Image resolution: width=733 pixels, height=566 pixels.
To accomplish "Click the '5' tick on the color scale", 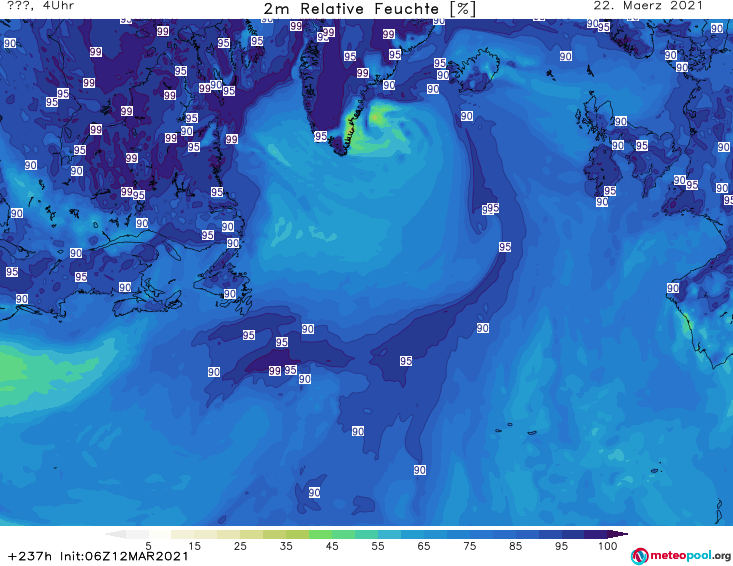I will tap(148, 546).
